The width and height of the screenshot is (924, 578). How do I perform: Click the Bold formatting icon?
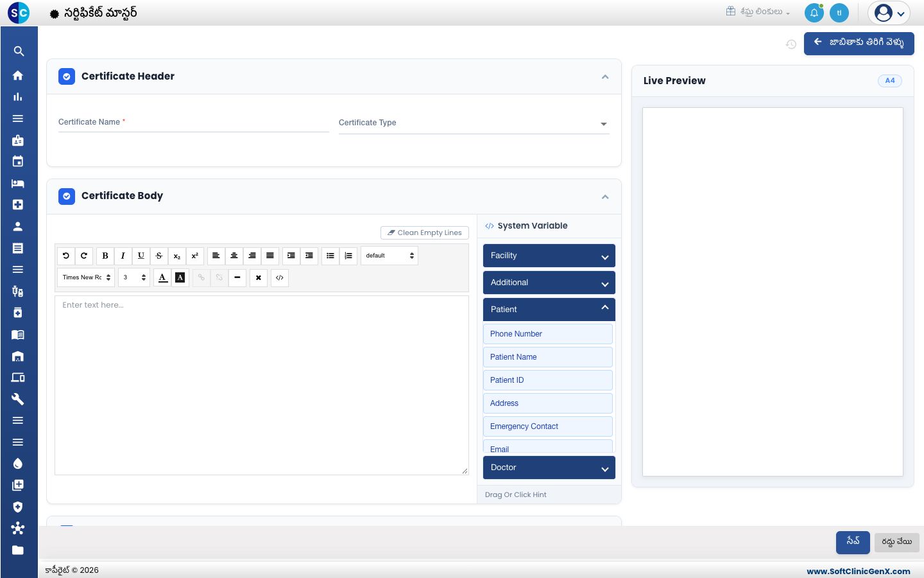[x=105, y=256]
